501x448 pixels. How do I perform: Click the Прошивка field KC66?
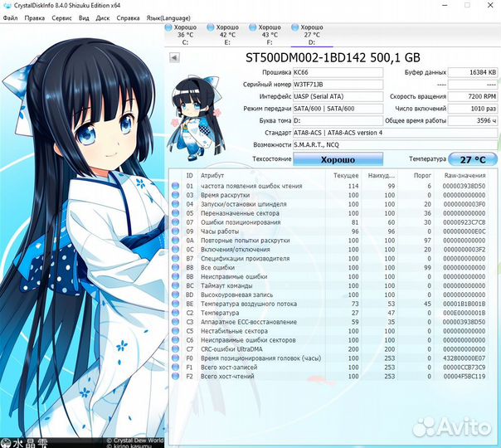(x=338, y=72)
